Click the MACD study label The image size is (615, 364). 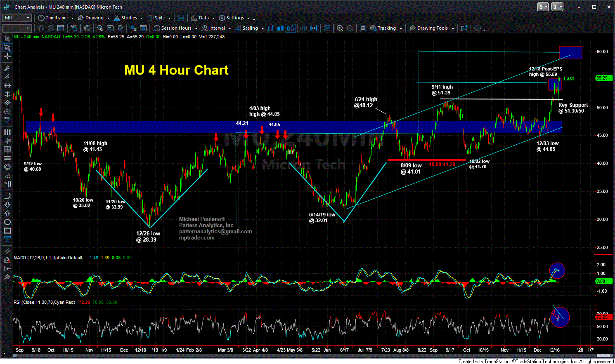(50, 258)
